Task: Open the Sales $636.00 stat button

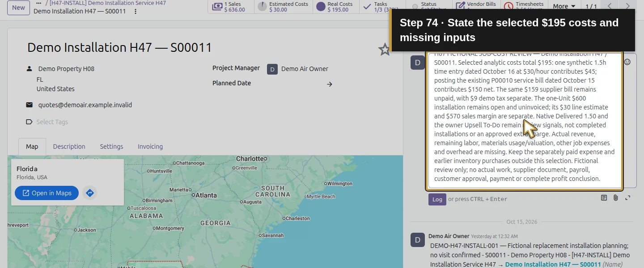Action: 231,7
